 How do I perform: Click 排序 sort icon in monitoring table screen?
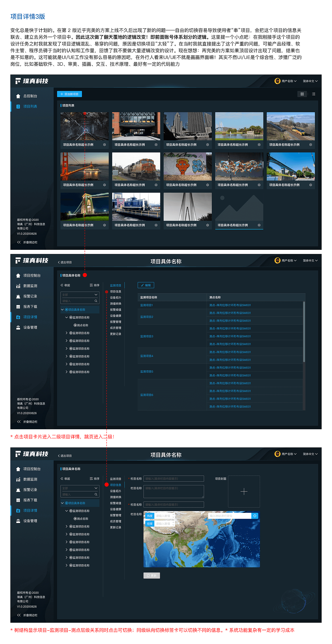pyautogui.click(x=91, y=285)
